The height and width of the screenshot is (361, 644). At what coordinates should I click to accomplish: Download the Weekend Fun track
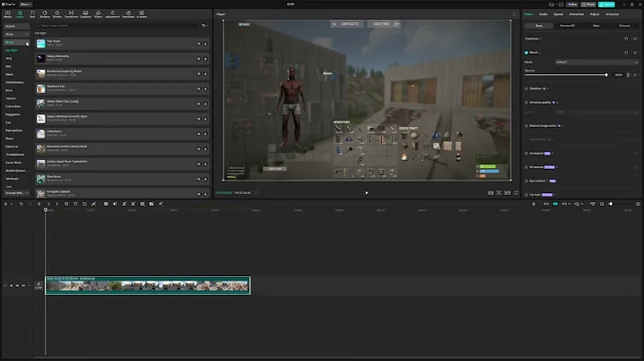coord(205,88)
